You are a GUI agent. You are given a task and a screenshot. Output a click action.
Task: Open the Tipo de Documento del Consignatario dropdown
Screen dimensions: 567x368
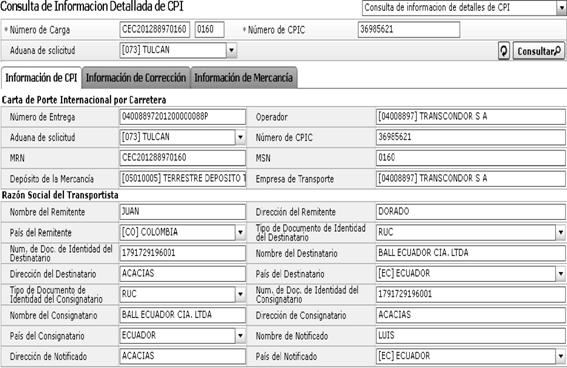click(x=240, y=294)
